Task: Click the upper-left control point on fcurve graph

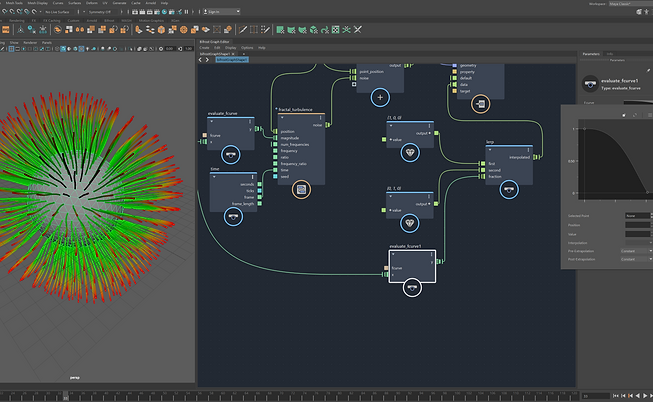Action: pyautogui.click(x=584, y=129)
